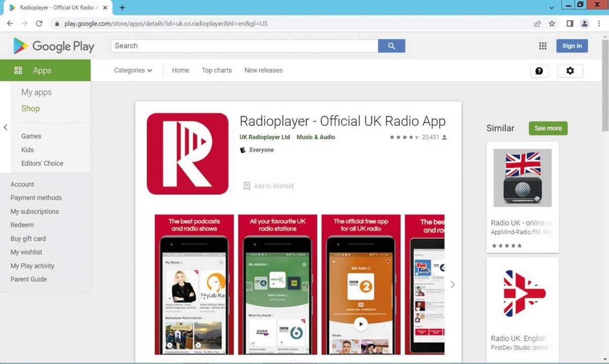Image resolution: width=609 pixels, height=364 pixels.
Task: Open the Home tab
Action: click(x=180, y=70)
